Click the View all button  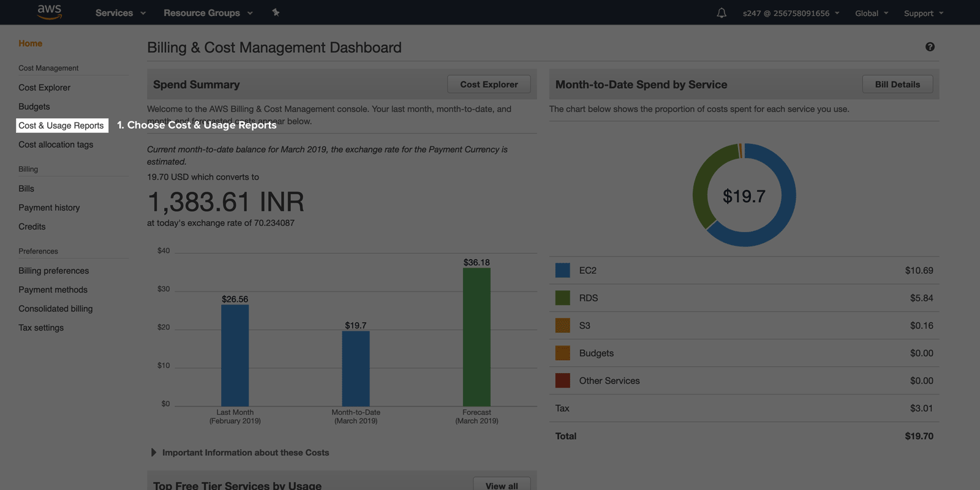pos(502,485)
